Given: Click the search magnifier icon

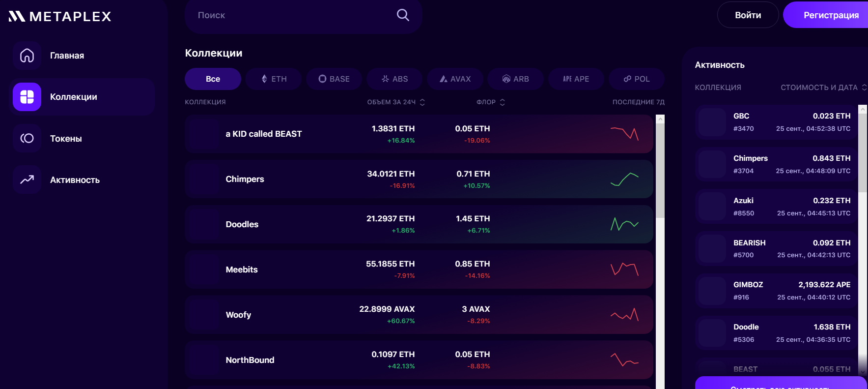Looking at the screenshot, I should tap(403, 15).
